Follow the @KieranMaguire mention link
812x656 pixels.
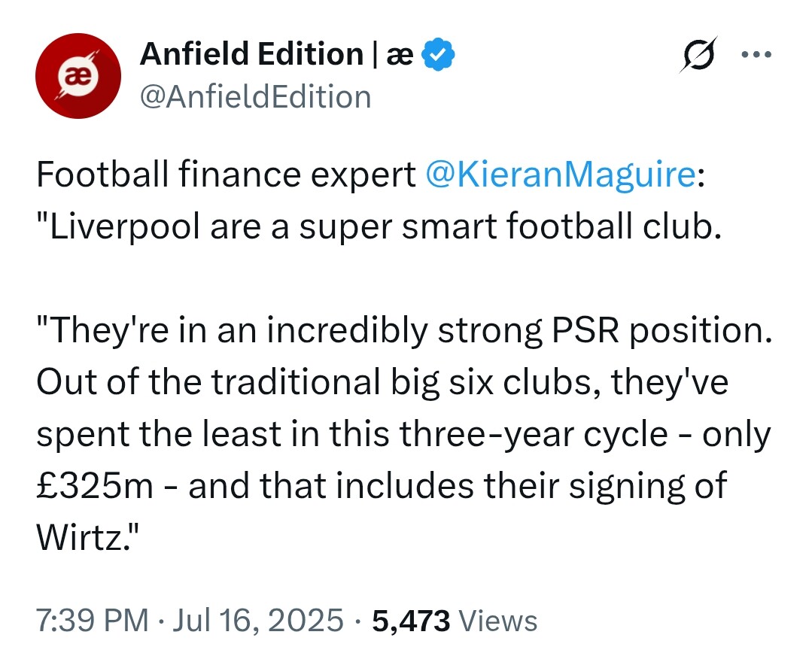coord(559,175)
